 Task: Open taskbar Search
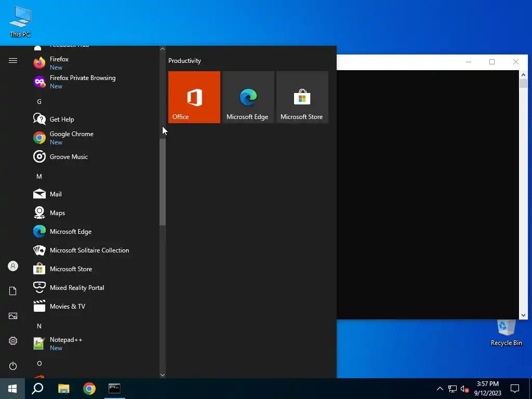[x=37, y=389]
